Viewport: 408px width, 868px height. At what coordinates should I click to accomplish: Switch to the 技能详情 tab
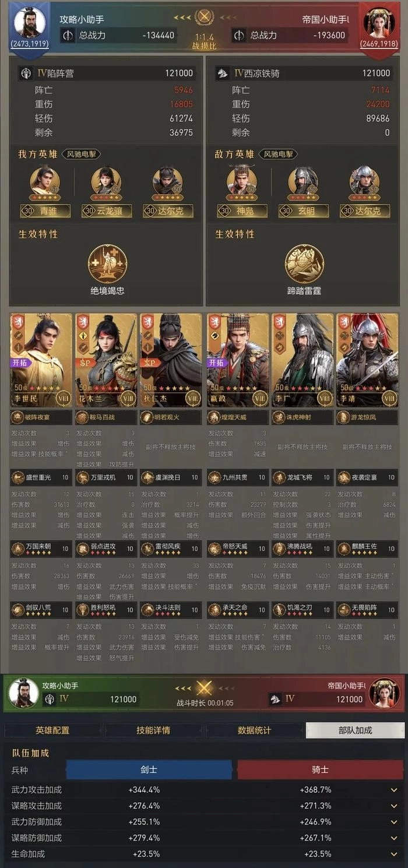click(x=153, y=730)
